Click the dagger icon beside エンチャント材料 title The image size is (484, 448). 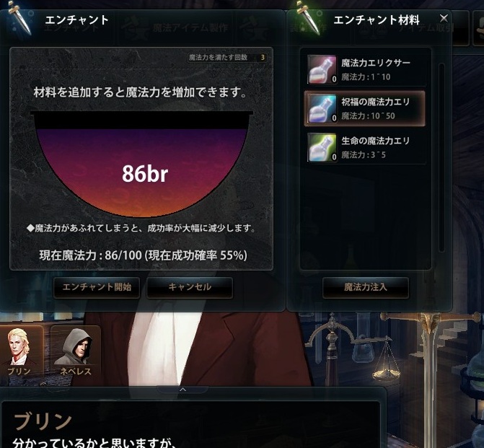308,17
